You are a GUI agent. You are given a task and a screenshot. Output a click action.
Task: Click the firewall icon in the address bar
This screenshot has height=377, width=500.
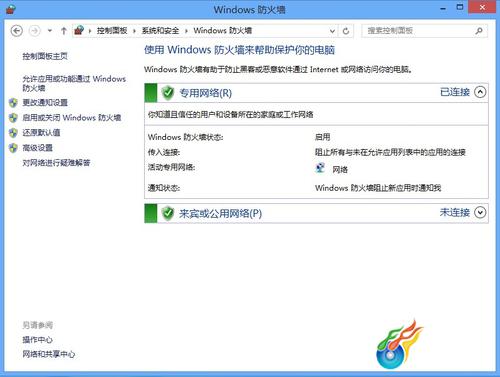pyautogui.click(x=79, y=31)
